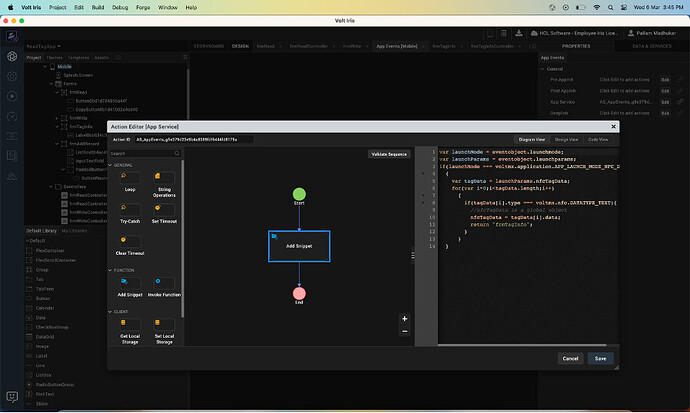690x413 pixels.
Task: Collapse the GENERAL section in action palette
Action: click(110, 165)
